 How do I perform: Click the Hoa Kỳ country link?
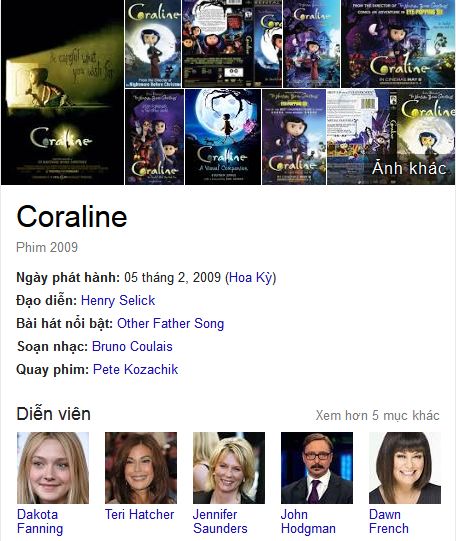click(x=251, y=277)
